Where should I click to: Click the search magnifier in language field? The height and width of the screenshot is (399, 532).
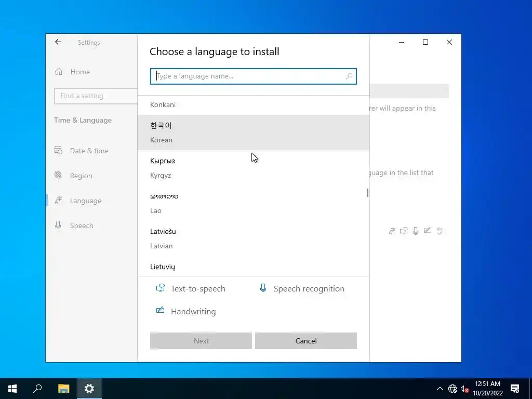click(349, 76)
